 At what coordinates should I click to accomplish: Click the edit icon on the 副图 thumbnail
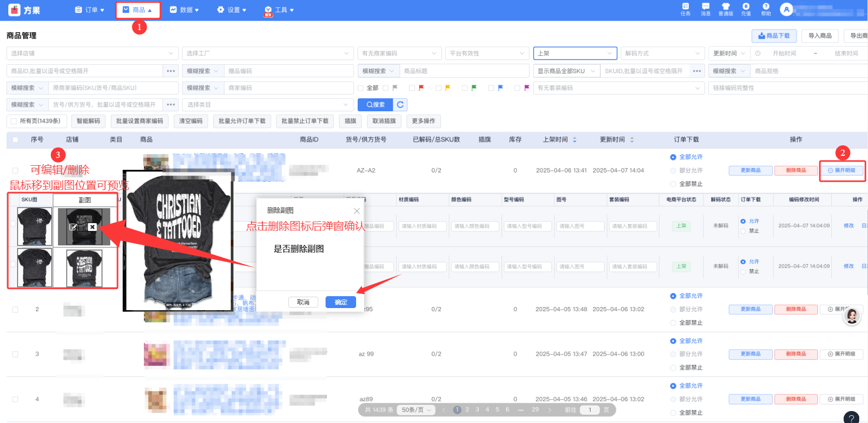73,227
